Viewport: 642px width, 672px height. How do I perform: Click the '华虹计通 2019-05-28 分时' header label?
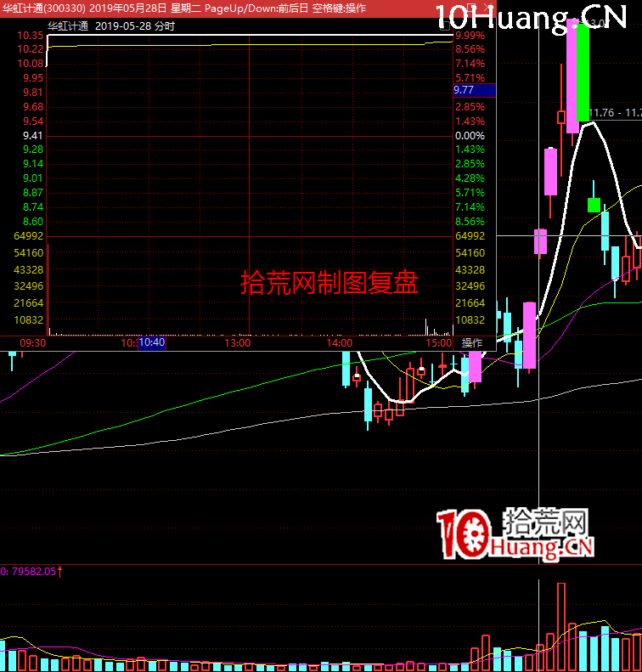pos(111,26)
